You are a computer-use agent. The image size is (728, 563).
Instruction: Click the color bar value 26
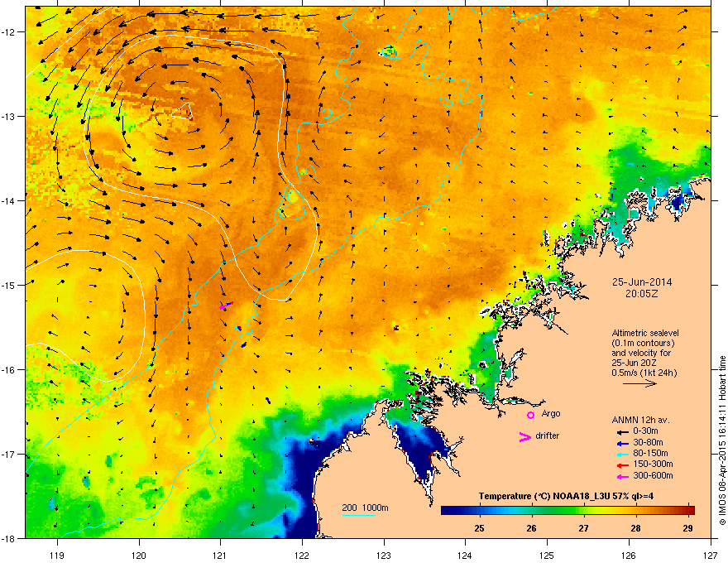532,528
